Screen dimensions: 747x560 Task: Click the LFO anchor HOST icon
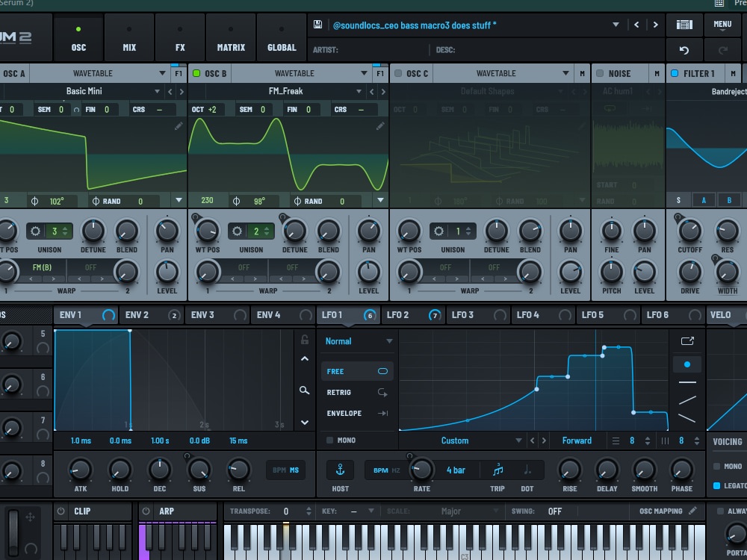(x=340, y=470)
